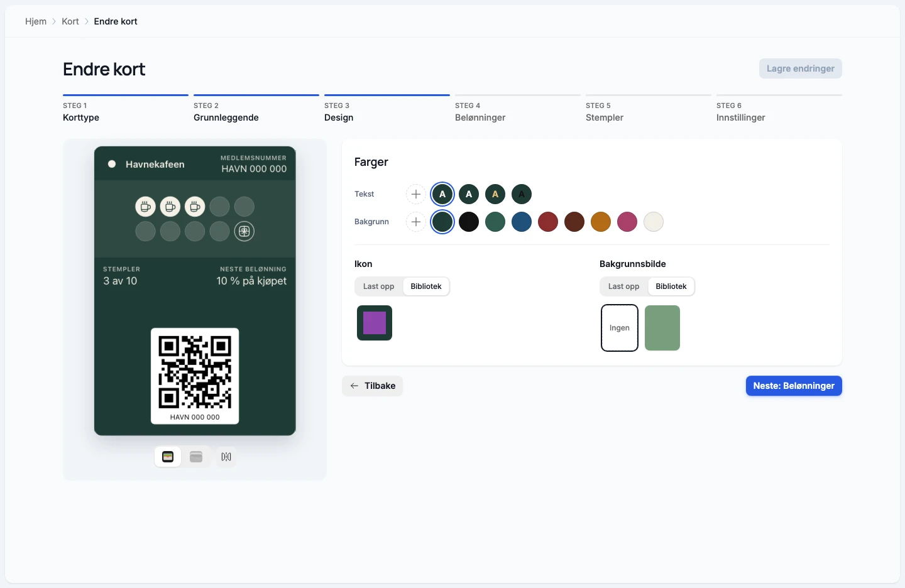
Task: Select the white letter text color with blue ring
Action: click(x=442, y=194)
